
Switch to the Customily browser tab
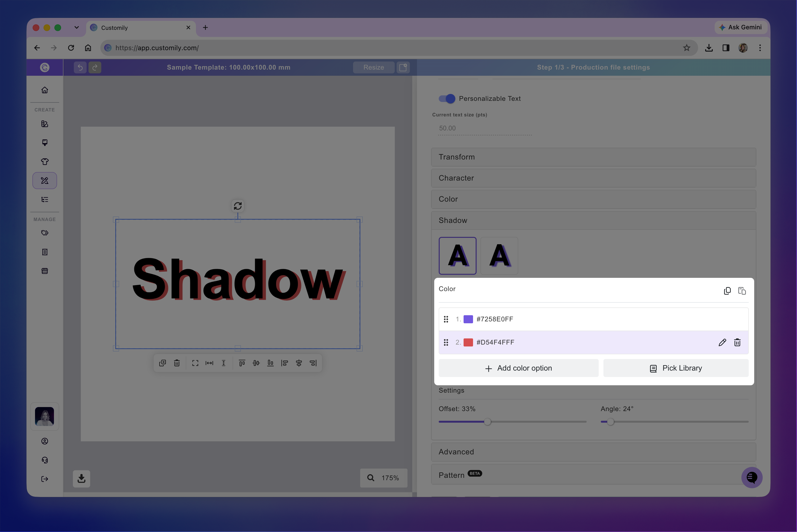coord(141,28)
